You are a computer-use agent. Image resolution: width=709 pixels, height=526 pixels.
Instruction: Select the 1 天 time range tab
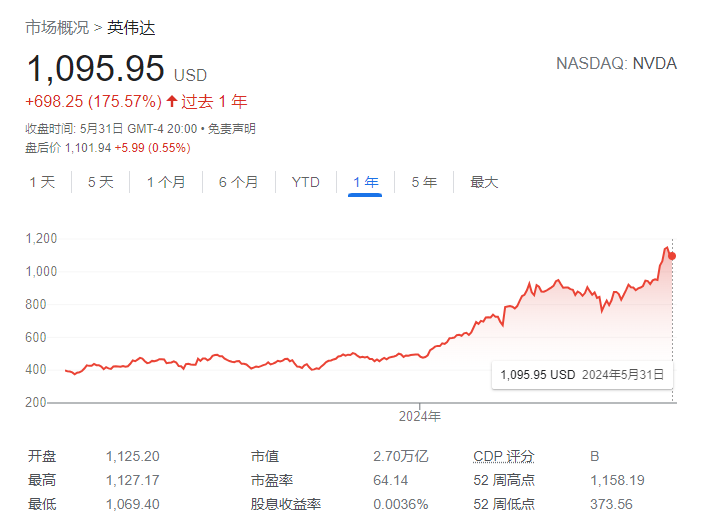(x=42, y=182)
